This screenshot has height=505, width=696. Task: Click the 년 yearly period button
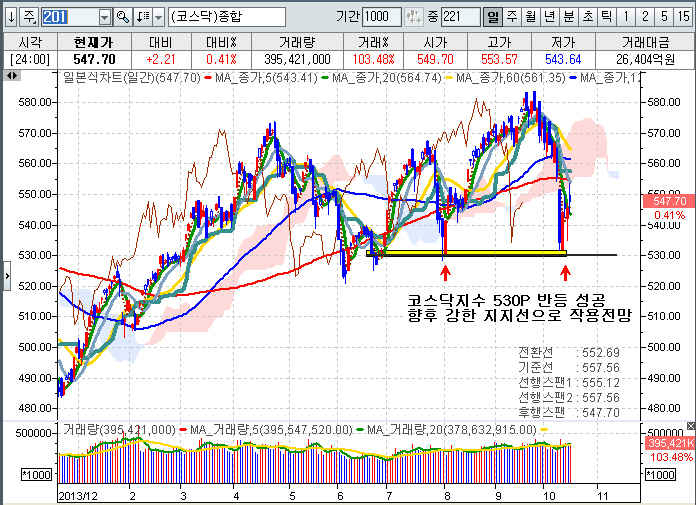(x=549, y=17)
